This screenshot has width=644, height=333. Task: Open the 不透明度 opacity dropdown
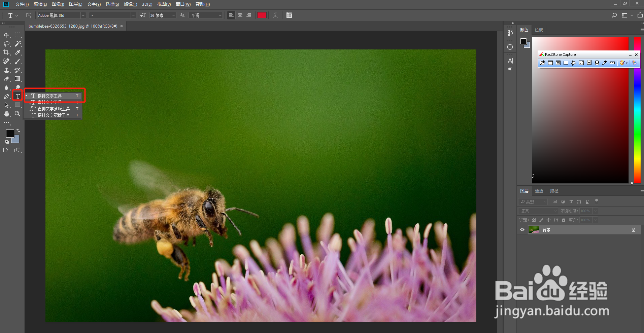595,211
